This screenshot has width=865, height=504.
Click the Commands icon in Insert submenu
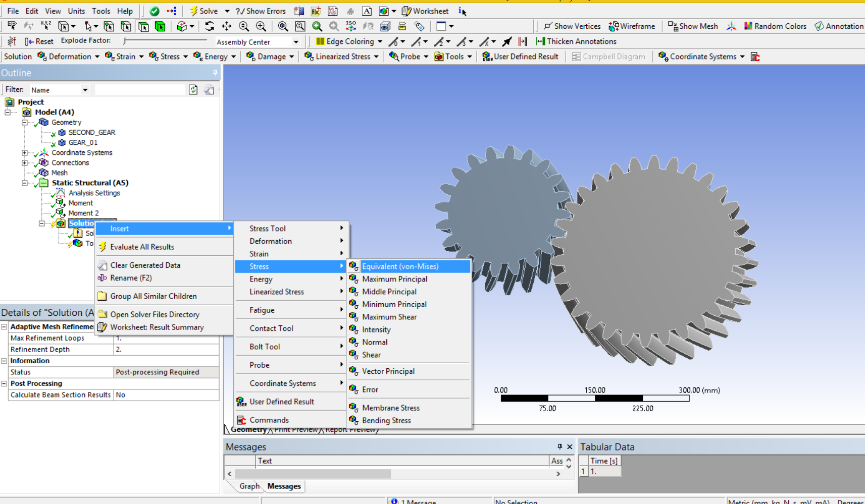[x=241, y=420]
